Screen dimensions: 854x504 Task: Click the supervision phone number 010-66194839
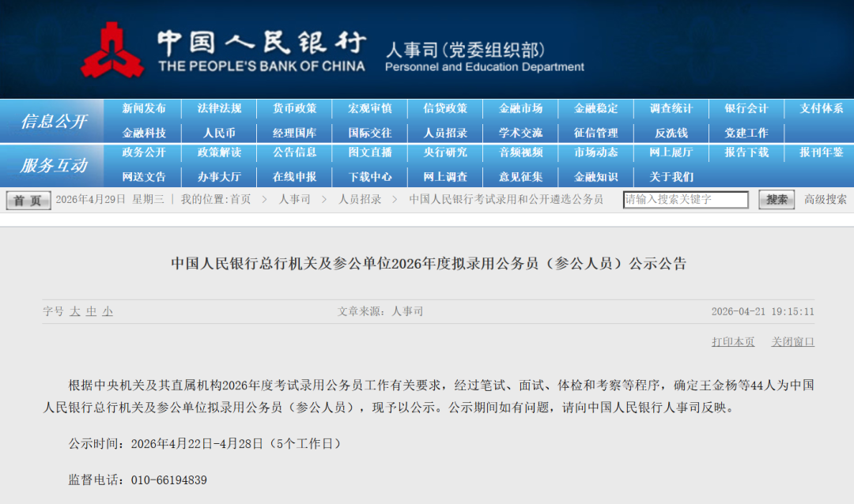[169, 480]
